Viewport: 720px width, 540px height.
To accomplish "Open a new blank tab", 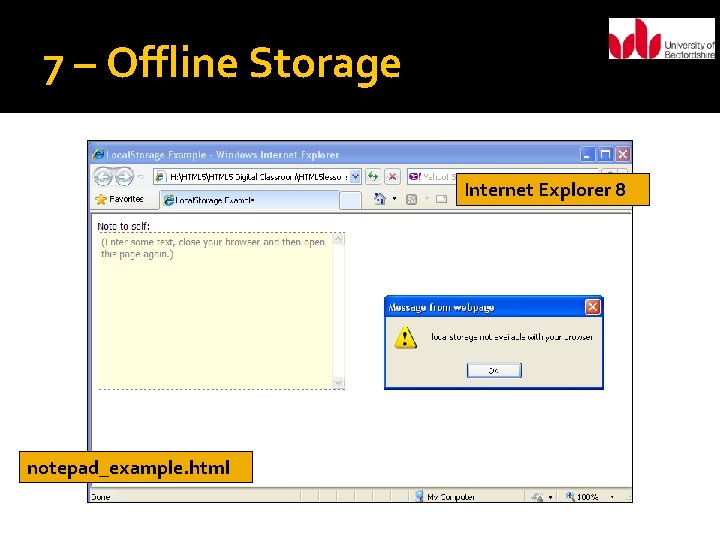I will [350, 200].
